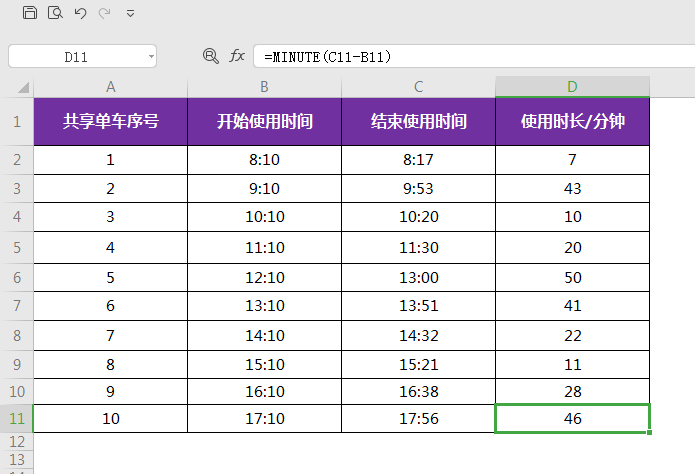Open Print Preview from the quick toolbar
Viewport: 695px width, 474px height.
[55, 13]
